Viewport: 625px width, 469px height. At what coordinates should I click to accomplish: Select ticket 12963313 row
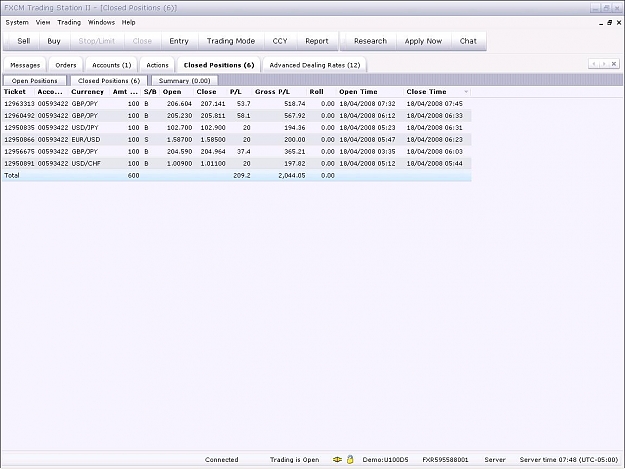237,104
